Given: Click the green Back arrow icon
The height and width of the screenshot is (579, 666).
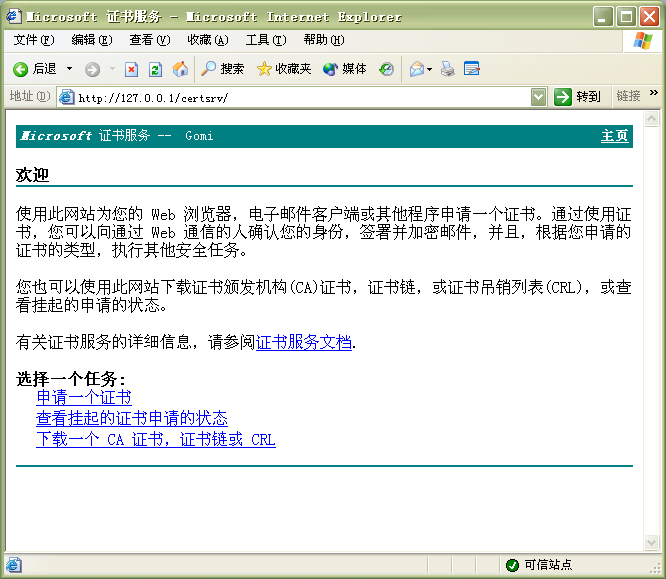Looking at the screenshot, I should pyautogui.click(x=20, y=69).
